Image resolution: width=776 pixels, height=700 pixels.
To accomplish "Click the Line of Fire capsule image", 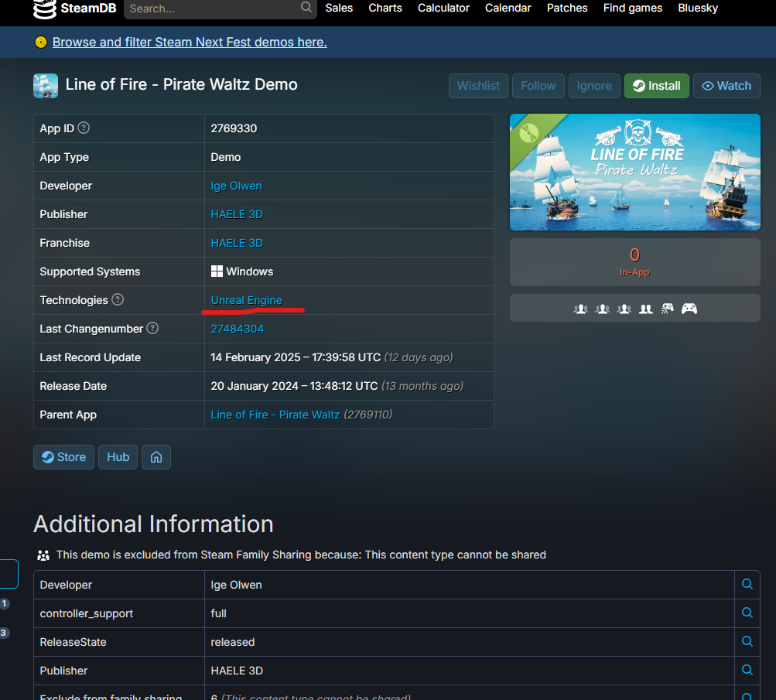I will 635,172.
